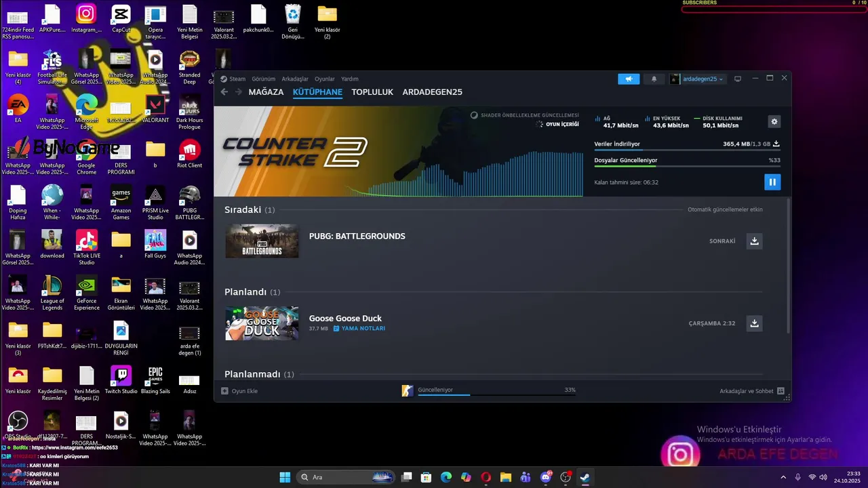
Task: Open the taskbar clock showing 23:33
Action: click(x=847, y=477)
